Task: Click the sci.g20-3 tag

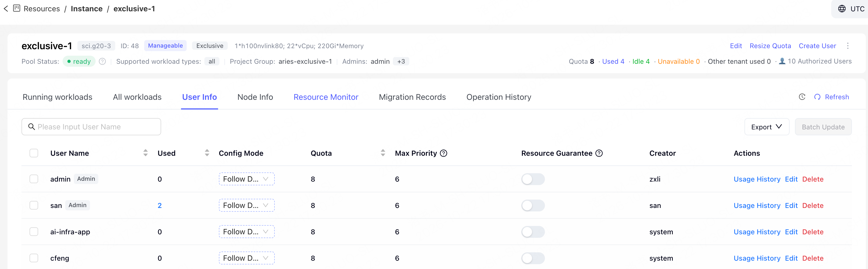Action: click(96, 45)
